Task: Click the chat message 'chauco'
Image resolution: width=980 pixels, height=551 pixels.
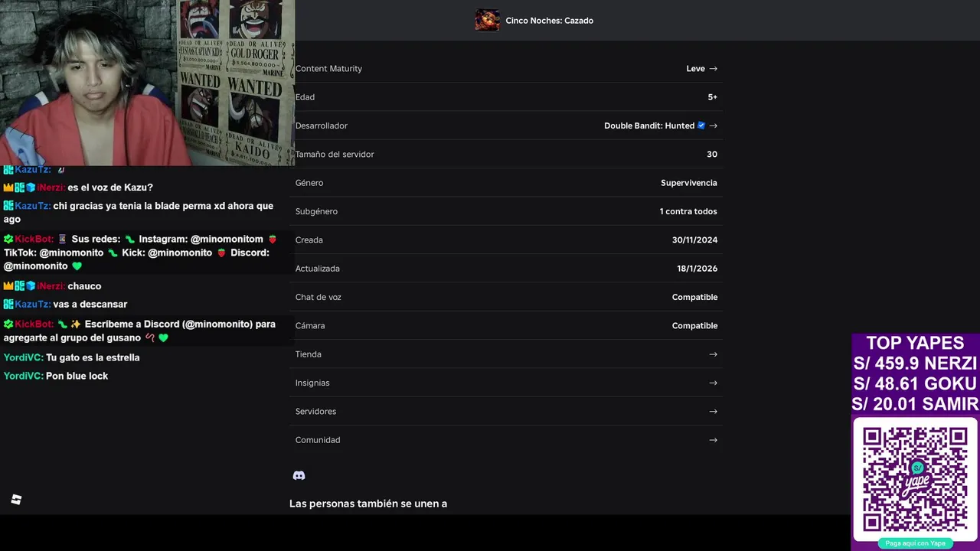Action: [84, 286]
